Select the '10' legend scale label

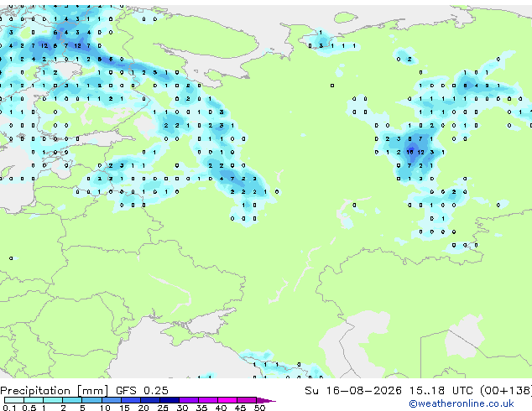[105, 408]
